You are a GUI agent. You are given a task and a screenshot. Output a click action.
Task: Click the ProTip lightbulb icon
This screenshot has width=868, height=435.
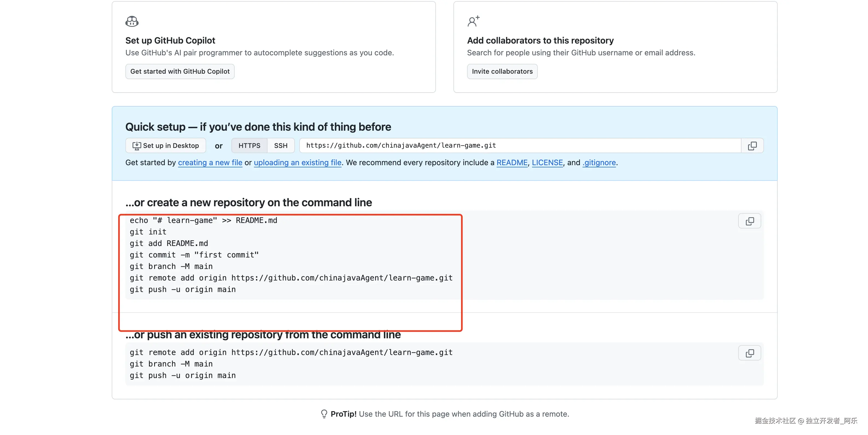coord(324,414)
